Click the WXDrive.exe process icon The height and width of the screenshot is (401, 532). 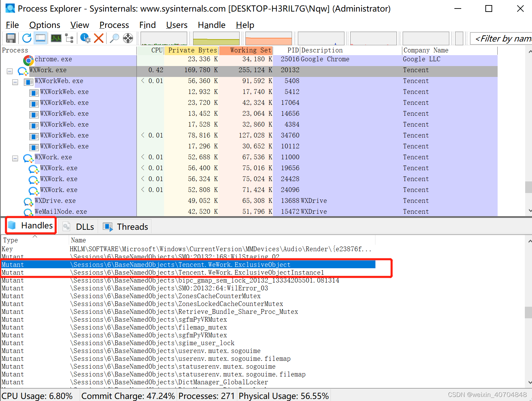pyautogui.click(x=28, y=202)
